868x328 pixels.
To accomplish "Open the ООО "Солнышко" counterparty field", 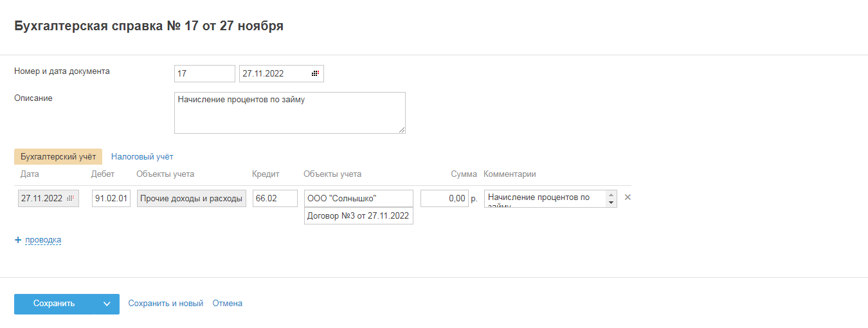I will coord(358,199).
